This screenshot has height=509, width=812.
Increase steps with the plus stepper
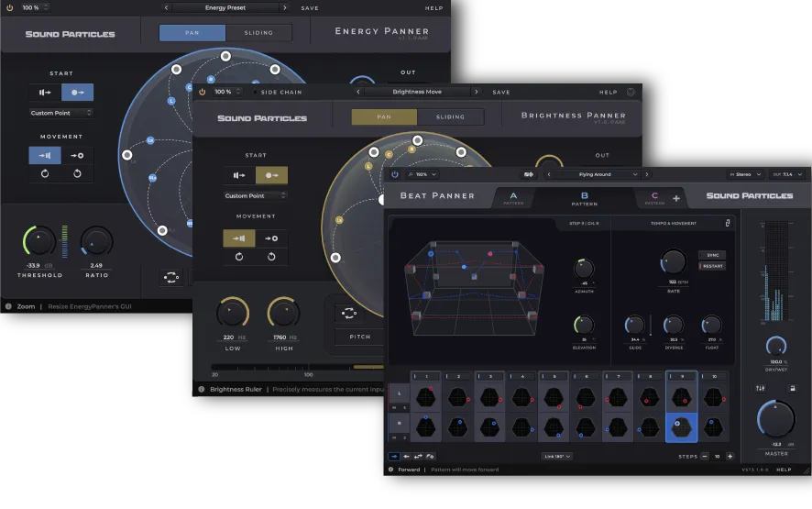tap(730, 456)
